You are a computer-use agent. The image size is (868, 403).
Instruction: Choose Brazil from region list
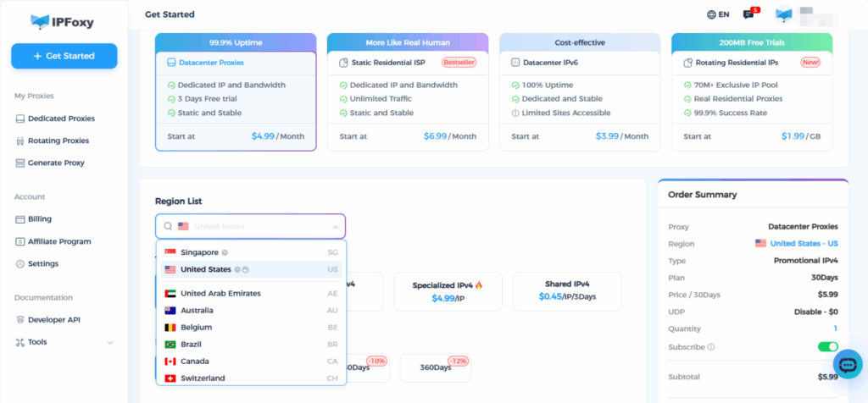[x=251, y=345]
